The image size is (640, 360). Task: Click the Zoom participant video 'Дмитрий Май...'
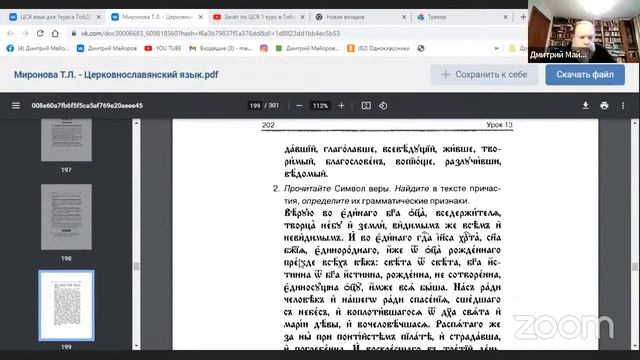(584, 31)
